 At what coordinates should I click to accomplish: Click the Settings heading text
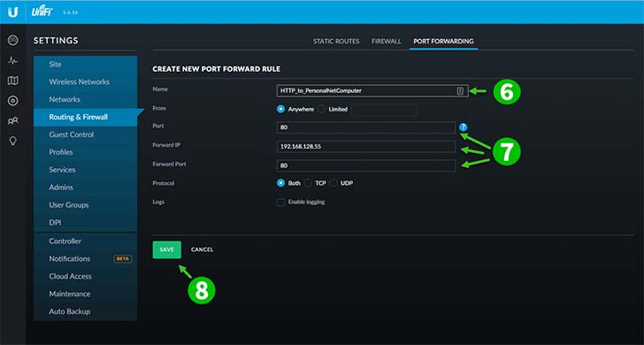pos(56,41)
